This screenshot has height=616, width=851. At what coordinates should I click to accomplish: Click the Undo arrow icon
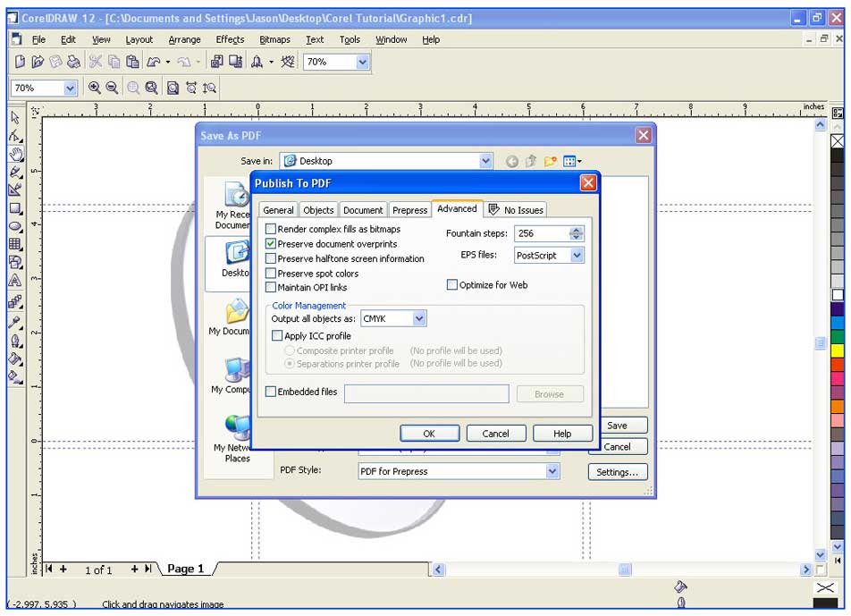[x=154, y=62]
